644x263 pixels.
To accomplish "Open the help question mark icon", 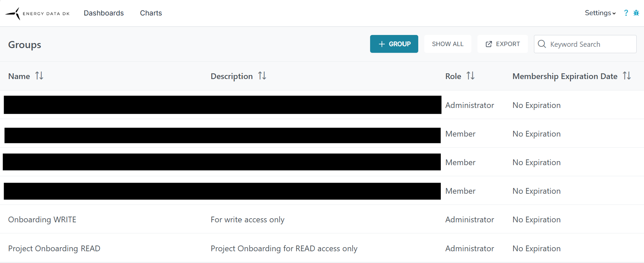I will pos(626,13).
